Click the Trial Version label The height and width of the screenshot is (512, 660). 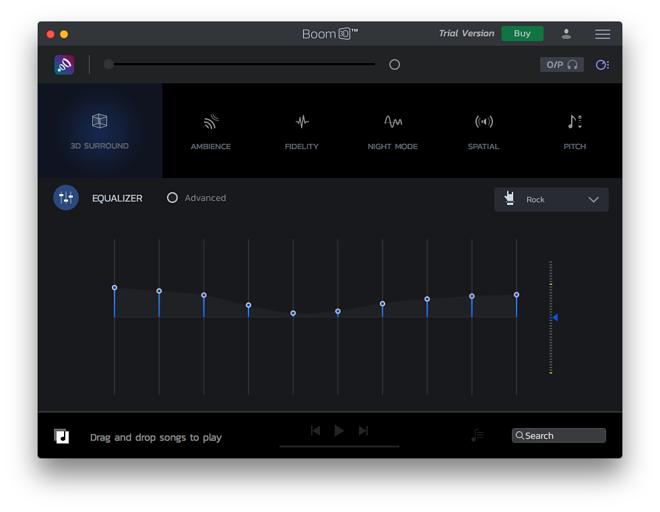point(466,33)
